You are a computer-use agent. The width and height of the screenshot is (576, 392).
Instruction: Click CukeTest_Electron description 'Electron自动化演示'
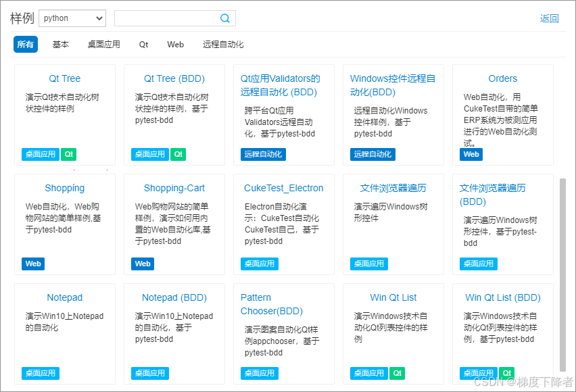coord(282,224)
